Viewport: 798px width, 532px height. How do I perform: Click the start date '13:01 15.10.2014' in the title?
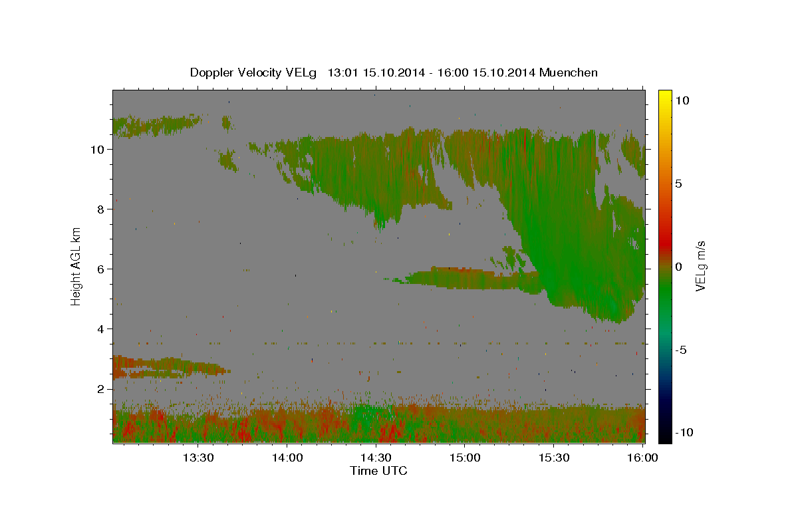375,72
